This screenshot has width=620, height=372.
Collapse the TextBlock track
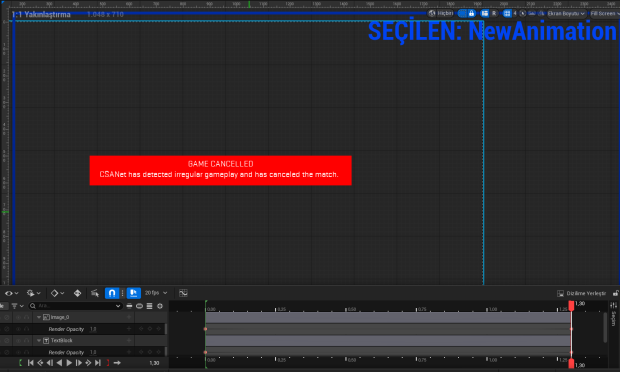(x=39, y=340)
